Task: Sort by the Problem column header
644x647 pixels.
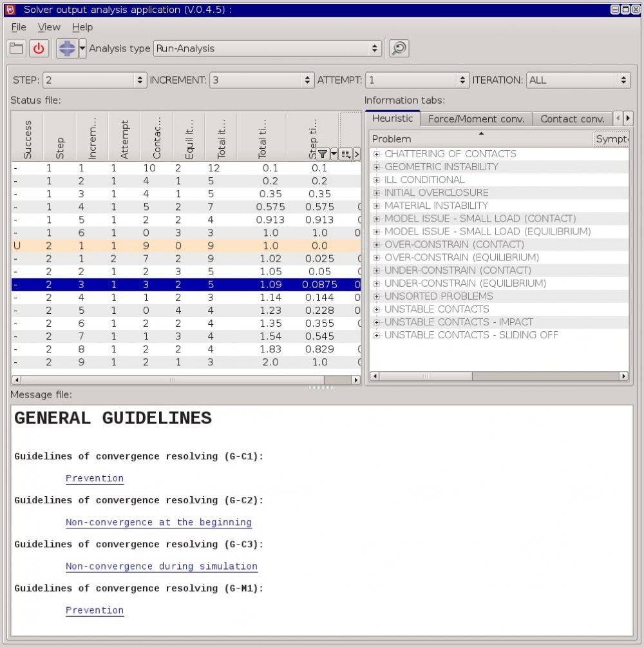Action: pyautogui.click(x=480, y=139)
